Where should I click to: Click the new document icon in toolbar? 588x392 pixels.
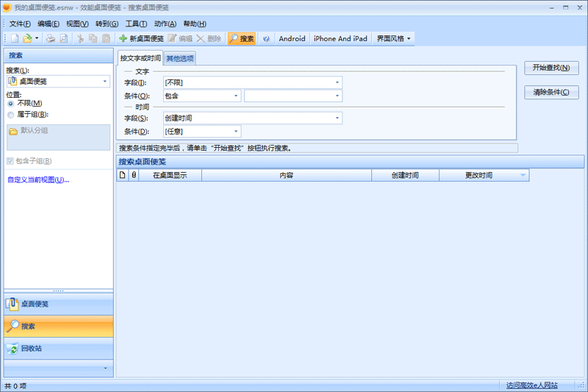click(14, 38)
